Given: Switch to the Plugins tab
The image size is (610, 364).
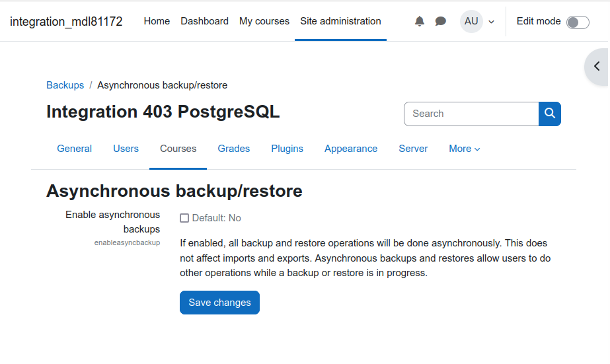Looking at the screenshot, I should click(x=287, y=149).
